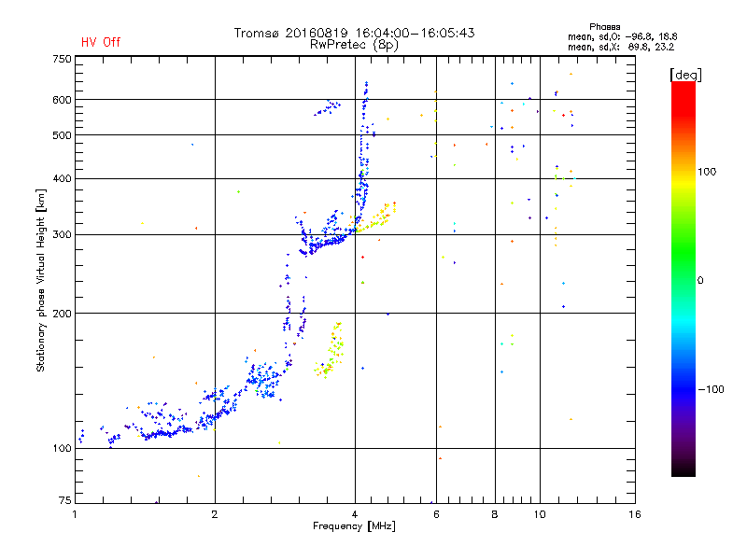
Task: Click the y-axis '100' tick label
Action: pyautogui.click(x=62, y=448)
